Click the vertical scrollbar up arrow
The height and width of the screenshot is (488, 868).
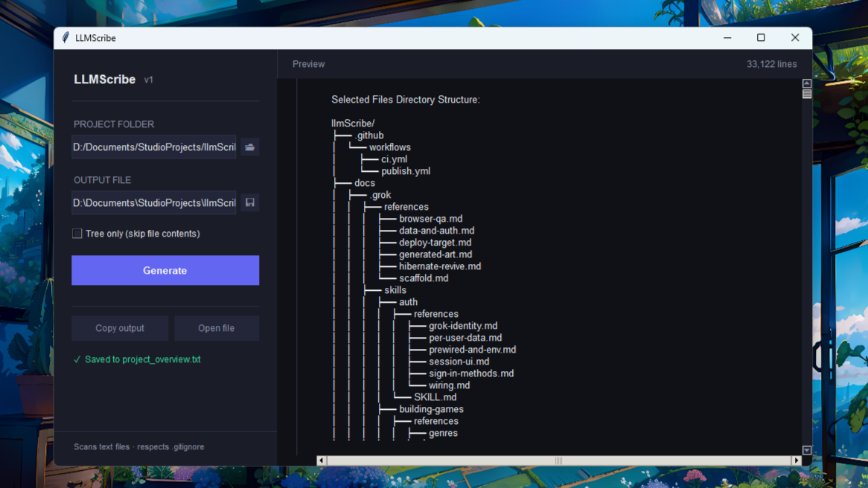(x=806, y=83)
